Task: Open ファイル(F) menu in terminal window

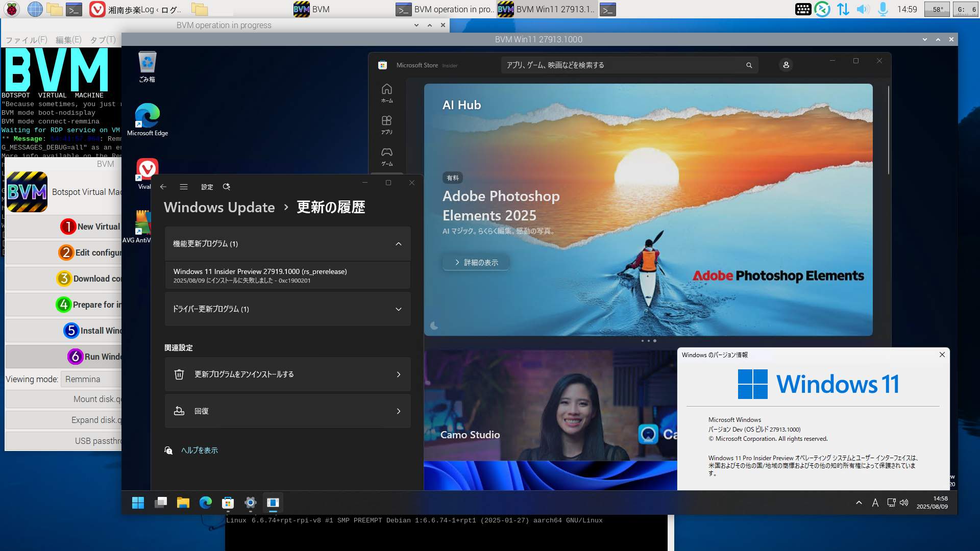Action: tap(26, 40)
